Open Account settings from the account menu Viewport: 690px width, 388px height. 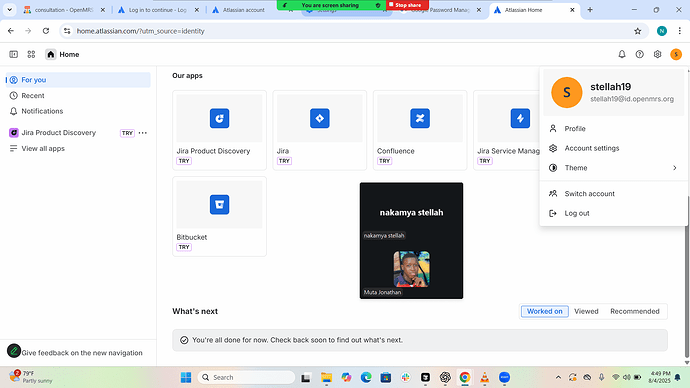pos(613,148)
